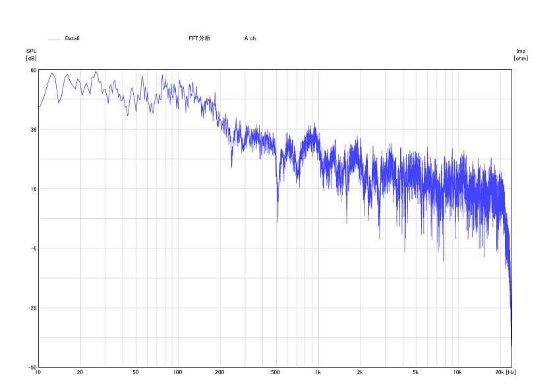Select the blue Data6 legend line sample

(55, 39)
